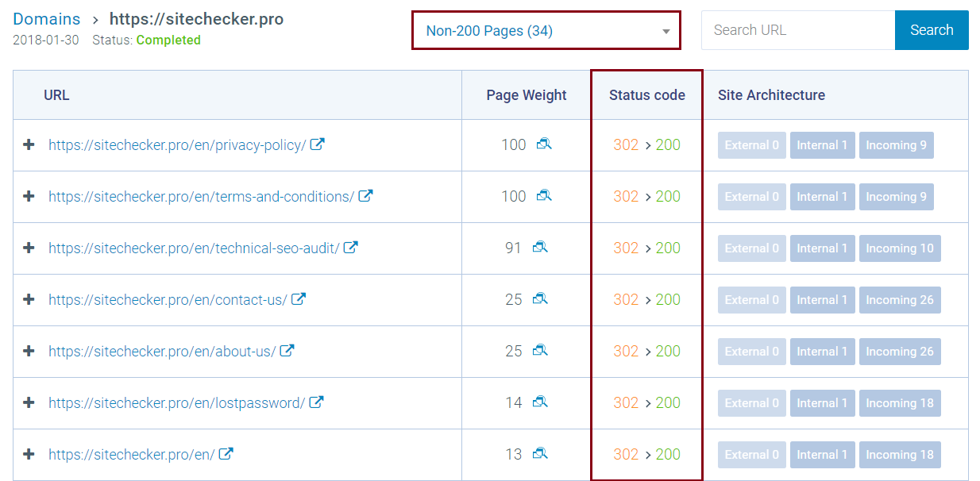Inspect page weight icon in lostpassword row
The width and height of the screenshot is (980, 481).
[540, 402]
